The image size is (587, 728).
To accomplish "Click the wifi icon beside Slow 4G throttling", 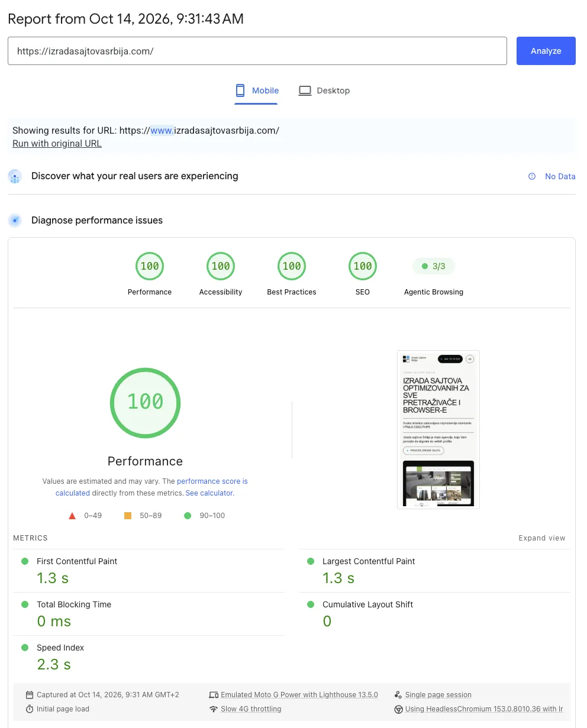I will pos(214,709).
